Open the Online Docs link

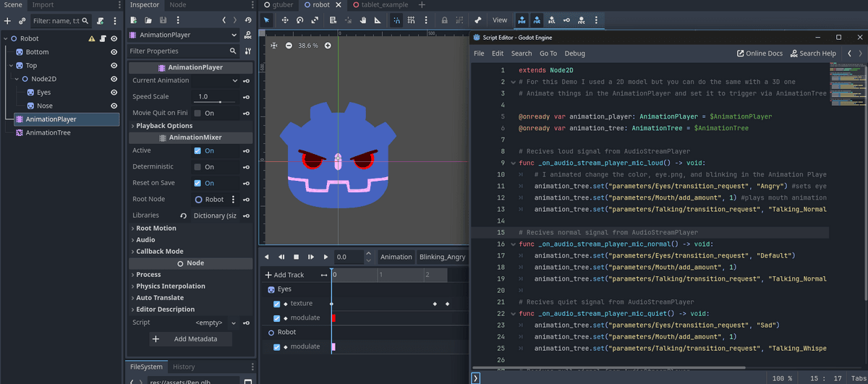point(759,54)
